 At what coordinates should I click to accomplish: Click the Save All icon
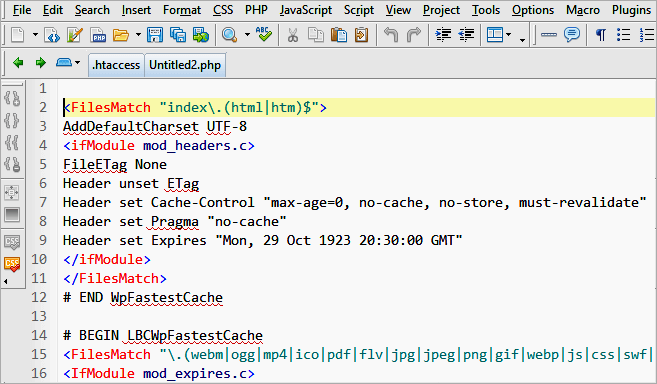[x=178, y=35]
